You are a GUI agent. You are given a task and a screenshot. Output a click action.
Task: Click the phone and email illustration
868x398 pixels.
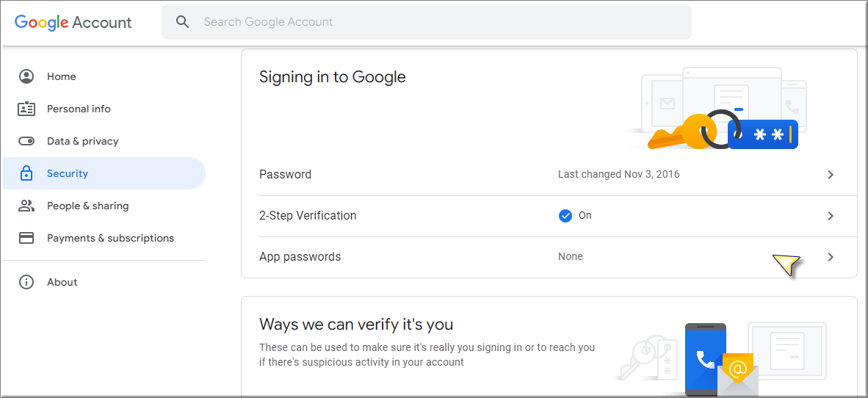coord(720,358)
